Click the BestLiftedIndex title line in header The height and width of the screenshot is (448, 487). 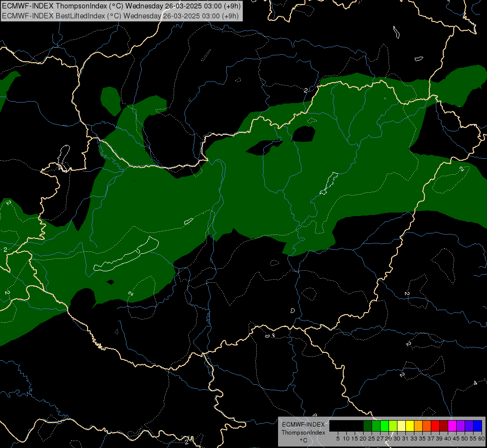[120, 16]
